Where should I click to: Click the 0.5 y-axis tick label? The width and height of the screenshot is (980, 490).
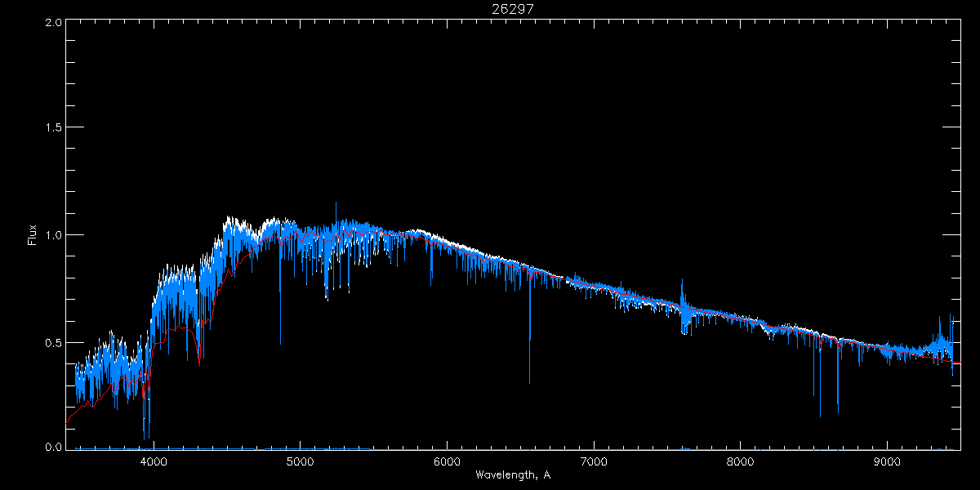coord(54,342)
